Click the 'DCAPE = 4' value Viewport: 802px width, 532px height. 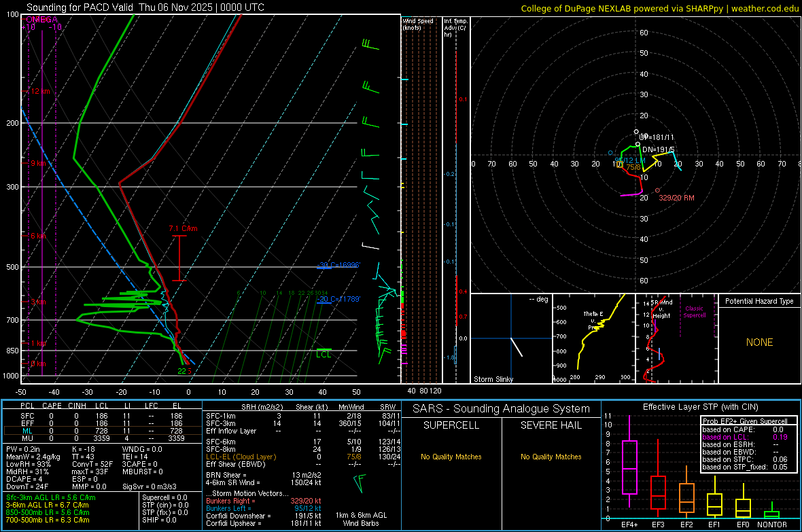click(22, 479)
